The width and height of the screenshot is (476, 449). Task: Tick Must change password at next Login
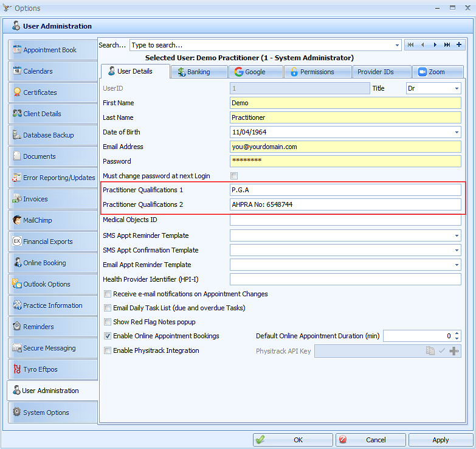234,176
